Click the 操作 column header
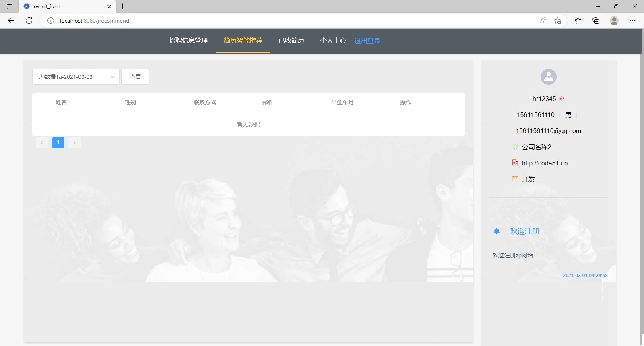 click(x=406, y=102)
